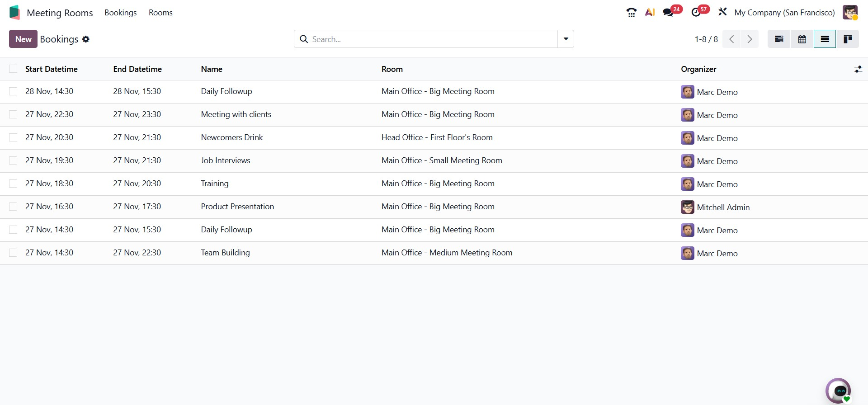Check the Team Building row checkbox
Image resolution: width=868 pixels, height=405 pixels.
pyautogui.click(x=13, y=253)
